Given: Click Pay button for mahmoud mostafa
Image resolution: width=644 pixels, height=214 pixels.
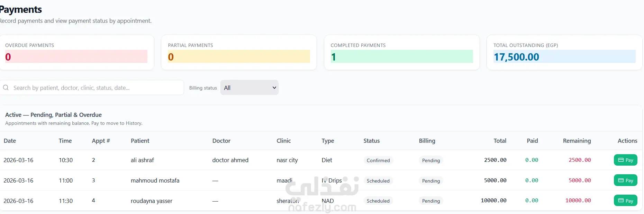Looking at the screenshot, I should [x=625, y=180].
